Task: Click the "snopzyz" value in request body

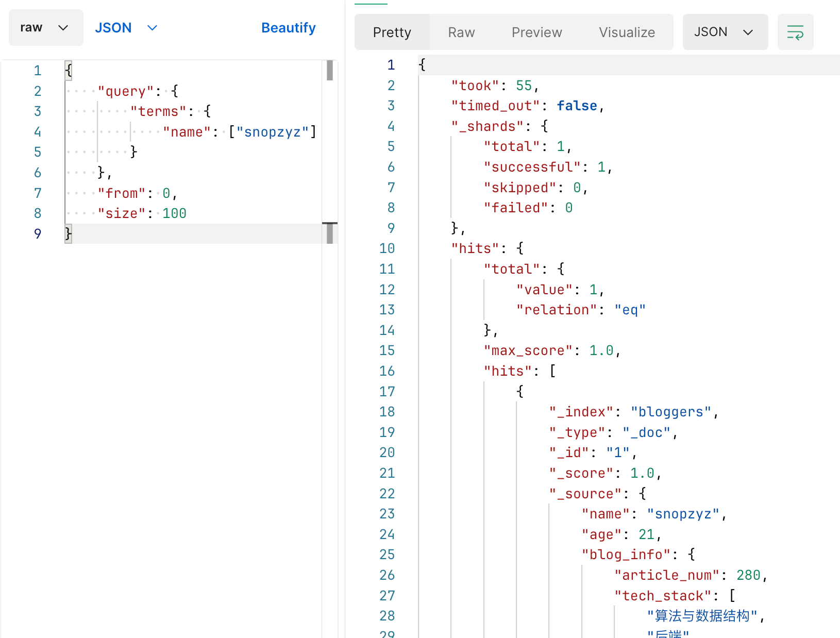Action: tap(273, 132)
